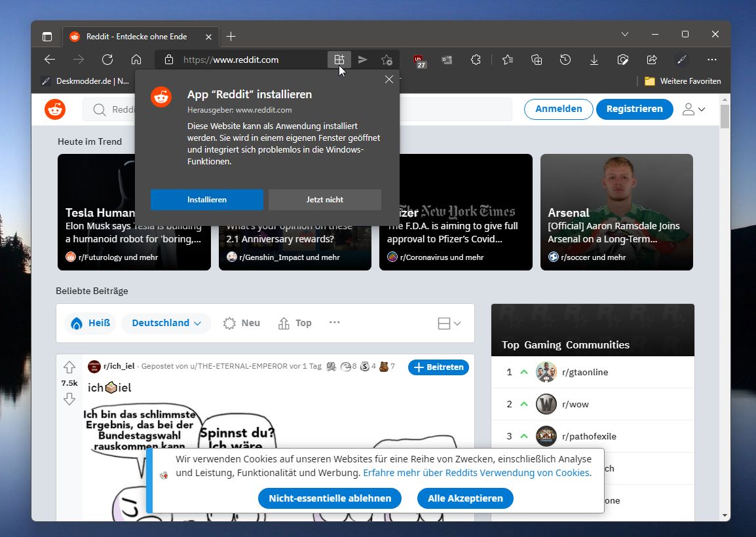Dismiss the install app dialog
Viewport: 756px width, 537px height.
click(x=389, y=79)
